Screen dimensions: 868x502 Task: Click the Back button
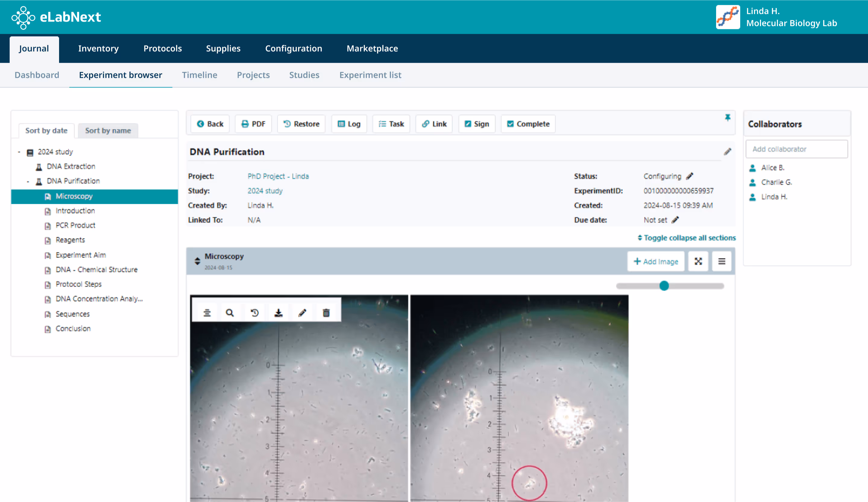coord(210,124)
